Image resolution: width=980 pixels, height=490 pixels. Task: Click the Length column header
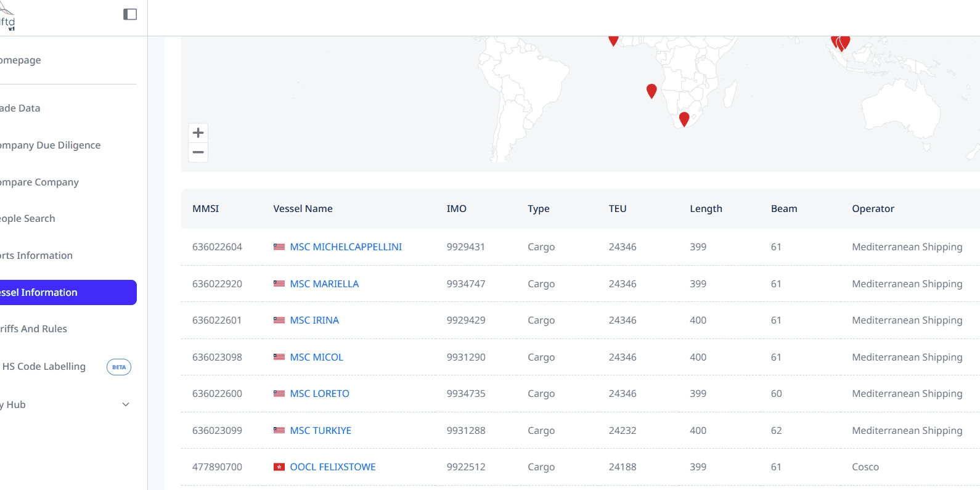706,208
